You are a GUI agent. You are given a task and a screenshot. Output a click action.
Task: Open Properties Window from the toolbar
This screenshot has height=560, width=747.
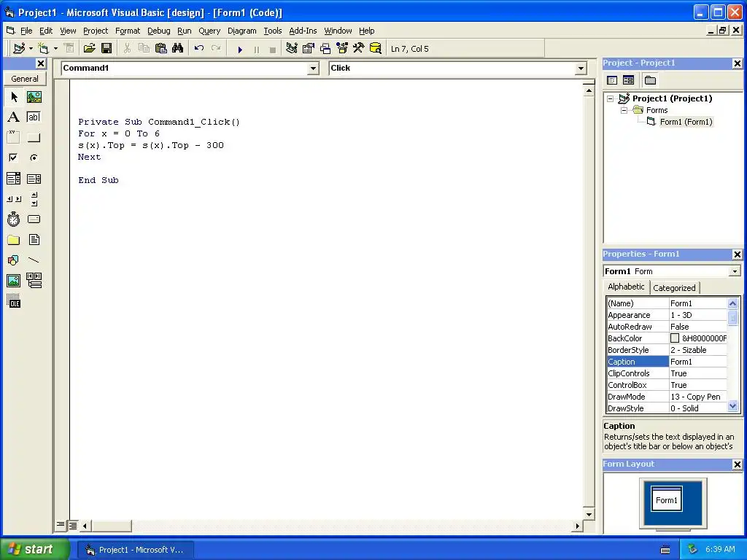[x=309, y=49]
